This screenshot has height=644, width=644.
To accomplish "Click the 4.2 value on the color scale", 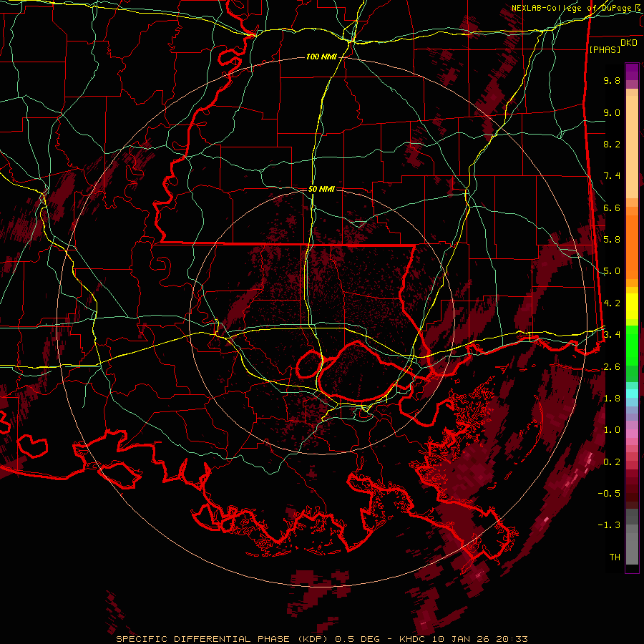I will 612,303.
